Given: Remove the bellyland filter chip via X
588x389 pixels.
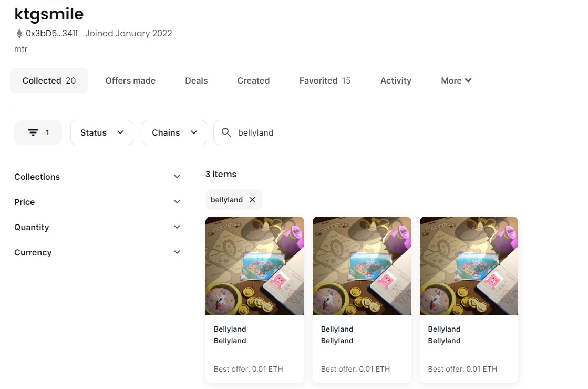Looking at the screenshot, I should (x=252, y=200).
